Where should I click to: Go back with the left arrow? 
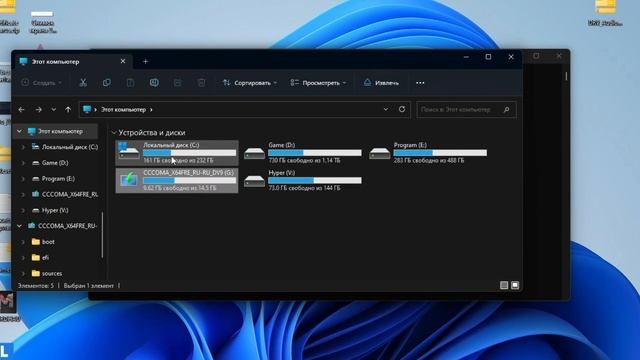pos(21,109)
